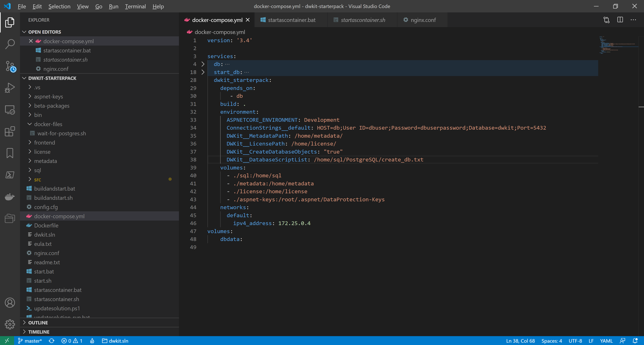
Task: Switch to the startascontainer.sh tab
Action: click(x=362, y=20)
